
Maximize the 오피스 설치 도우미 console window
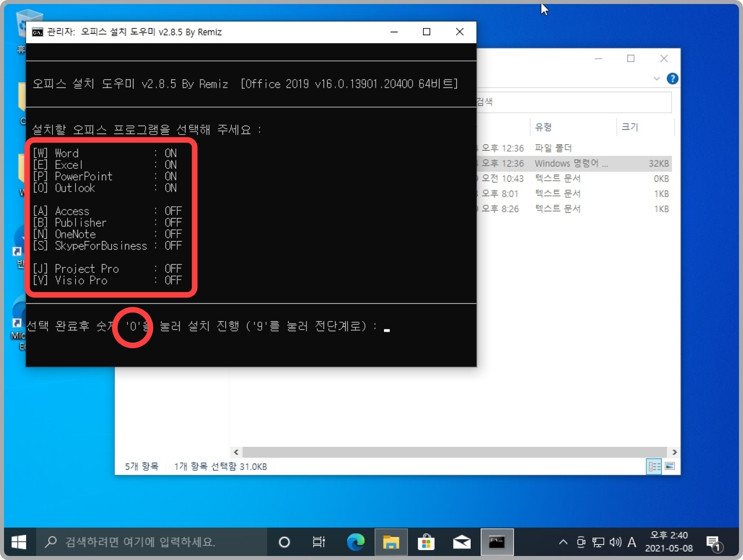pyautogui.click(x=427, y=32)
